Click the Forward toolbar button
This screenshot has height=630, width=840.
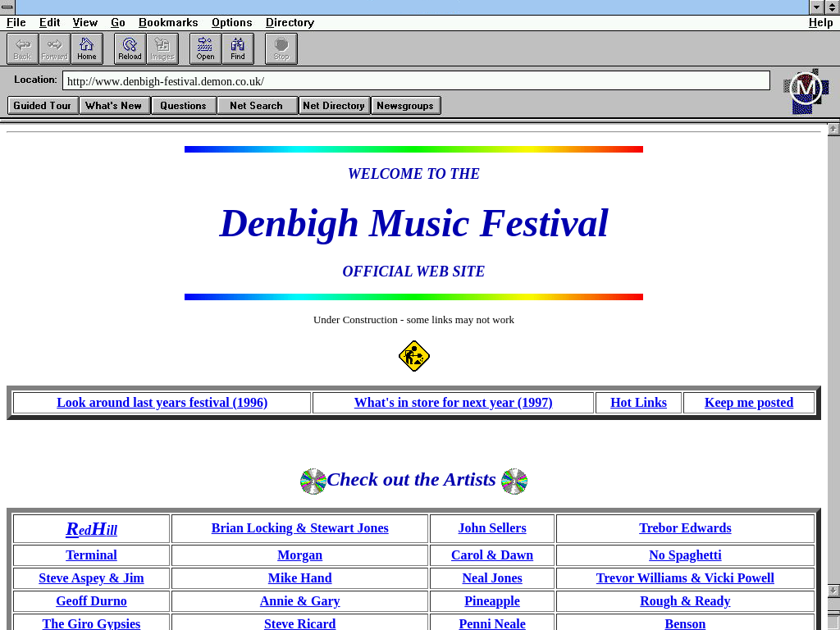(55, 48)
